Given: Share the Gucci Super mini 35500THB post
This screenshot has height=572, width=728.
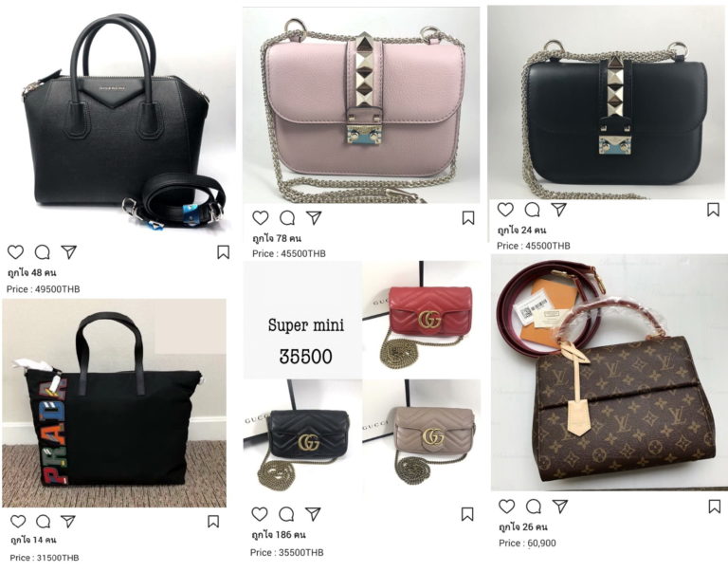Looking at the screenshot, I should click(x=313, y=514).
